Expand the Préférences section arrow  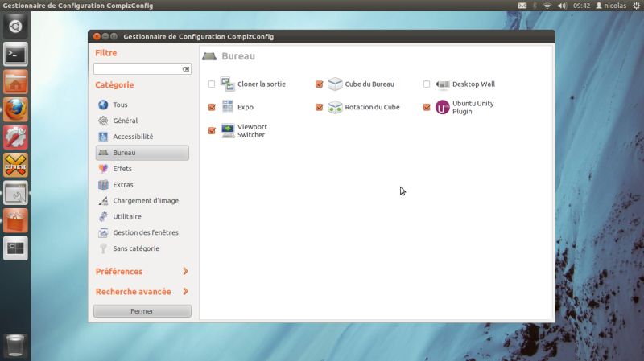coord(185,271)
